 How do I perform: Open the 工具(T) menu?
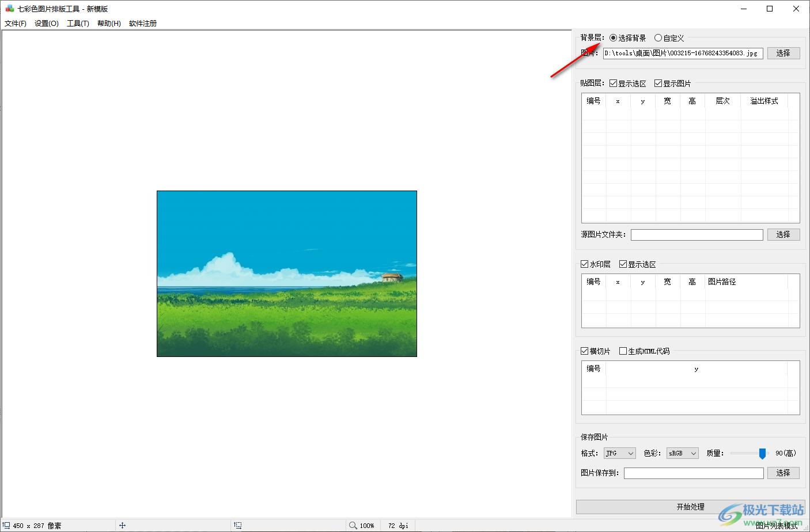(78, 24)
